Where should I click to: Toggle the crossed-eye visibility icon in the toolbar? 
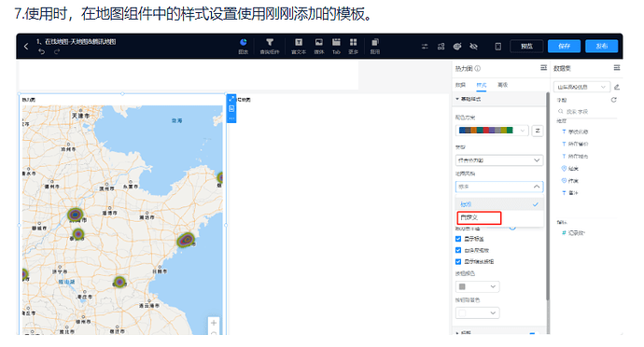tap(473, 47)
